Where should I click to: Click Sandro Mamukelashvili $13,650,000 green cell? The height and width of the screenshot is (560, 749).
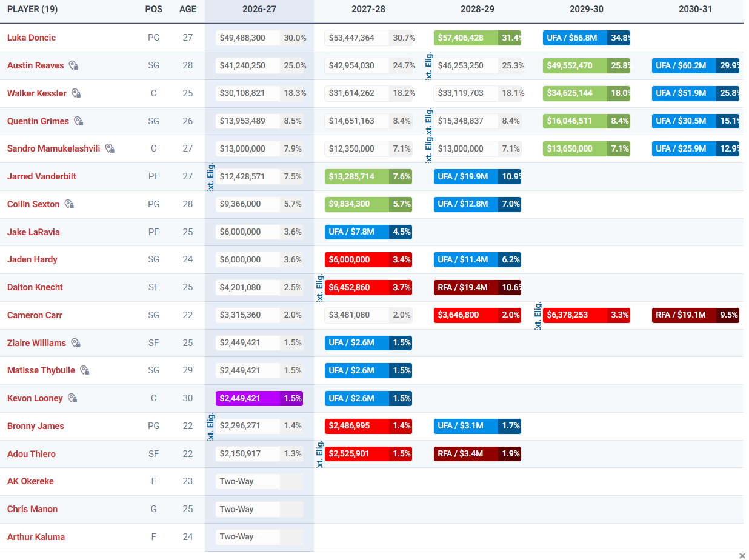587,148
